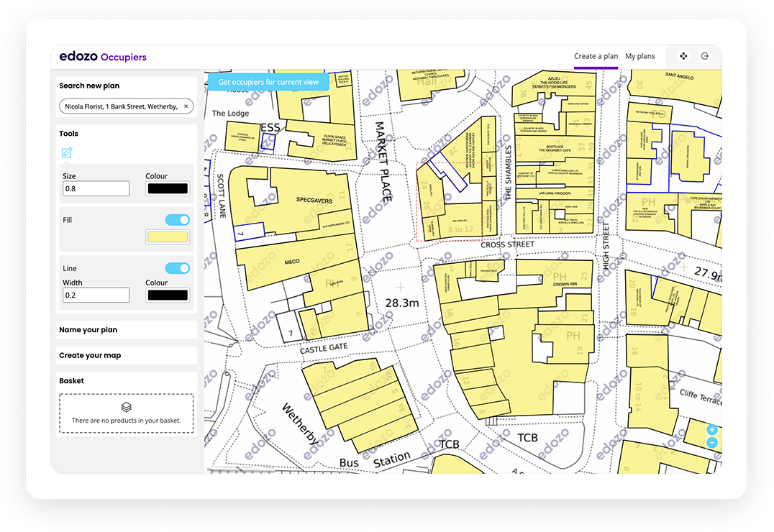The width and height of the screenshot is (774, 532).
Task: Zoom out on the map with the minus button
Action: coord(712,443)
